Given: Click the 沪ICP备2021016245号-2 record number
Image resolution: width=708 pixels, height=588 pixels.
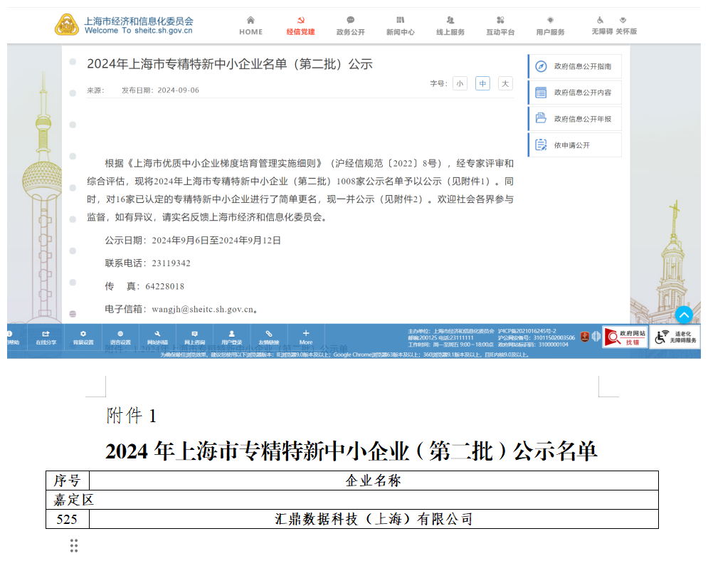Looking at the screenshot, I should coord(527,331).
